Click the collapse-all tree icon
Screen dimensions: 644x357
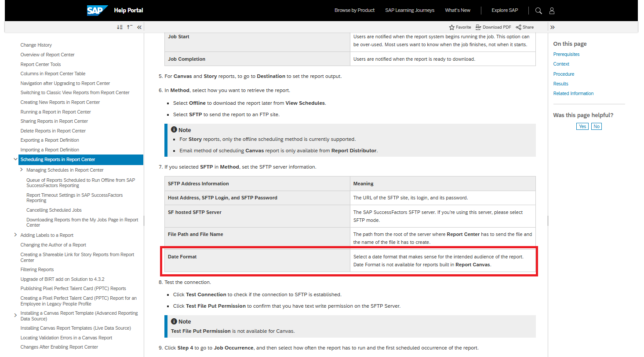(130, 27)
